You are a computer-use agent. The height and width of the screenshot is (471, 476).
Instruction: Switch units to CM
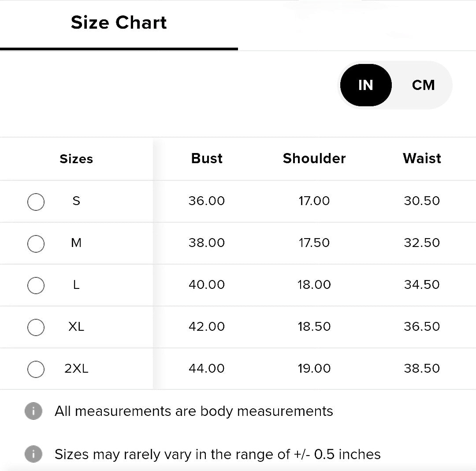click(423, 85)
